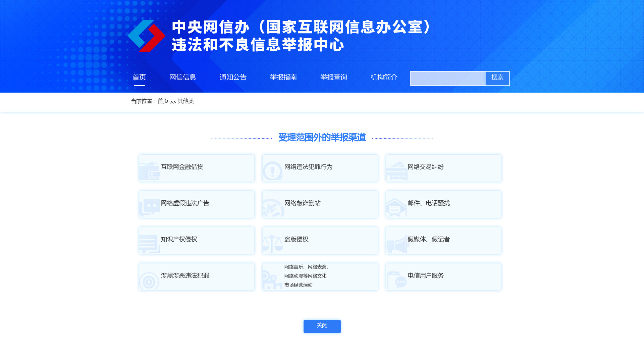This screenshot has height=349, width=644.
Task: Click the round icon beside 网络敲诈删帖
Action: 273,208
